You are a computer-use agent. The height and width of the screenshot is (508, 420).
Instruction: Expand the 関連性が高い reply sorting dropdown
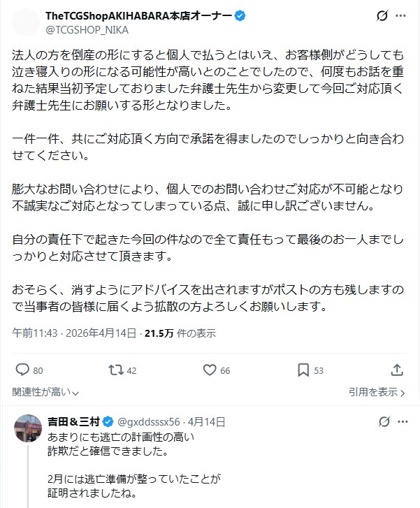click(46, 392)
